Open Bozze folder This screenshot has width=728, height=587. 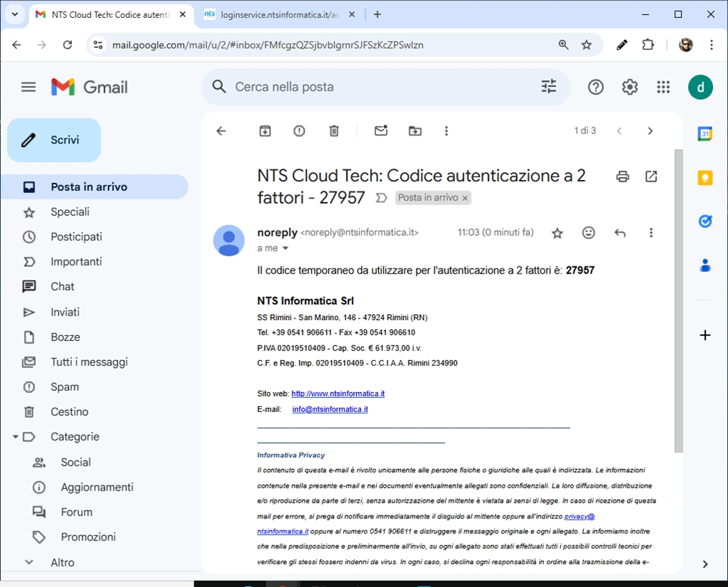point(94,337)
